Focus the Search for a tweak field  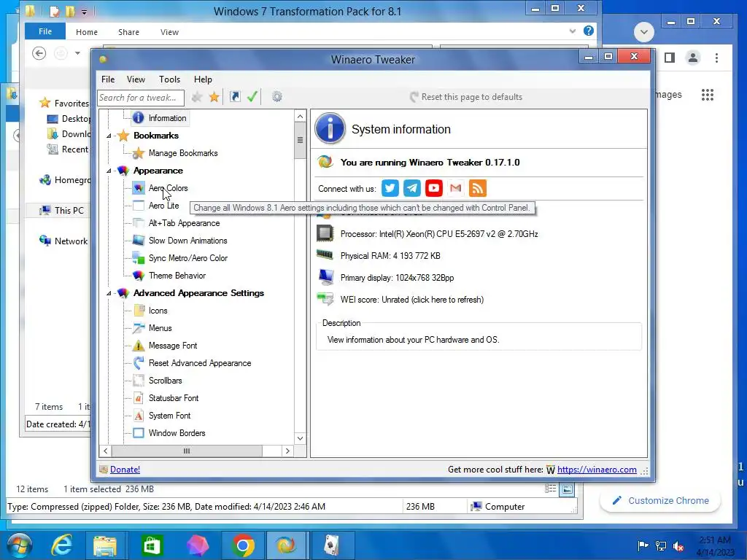click(141, 98)
